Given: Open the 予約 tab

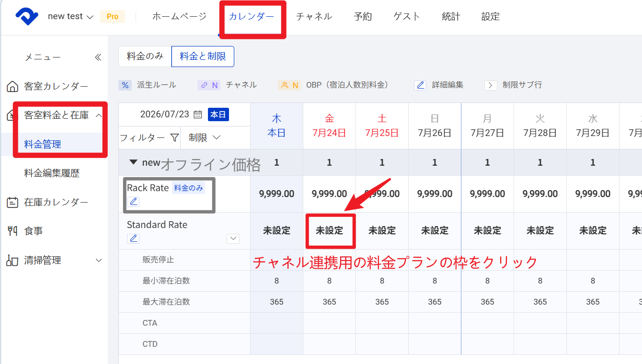Looking at the screenshot, I should click(x=363, y=16).
